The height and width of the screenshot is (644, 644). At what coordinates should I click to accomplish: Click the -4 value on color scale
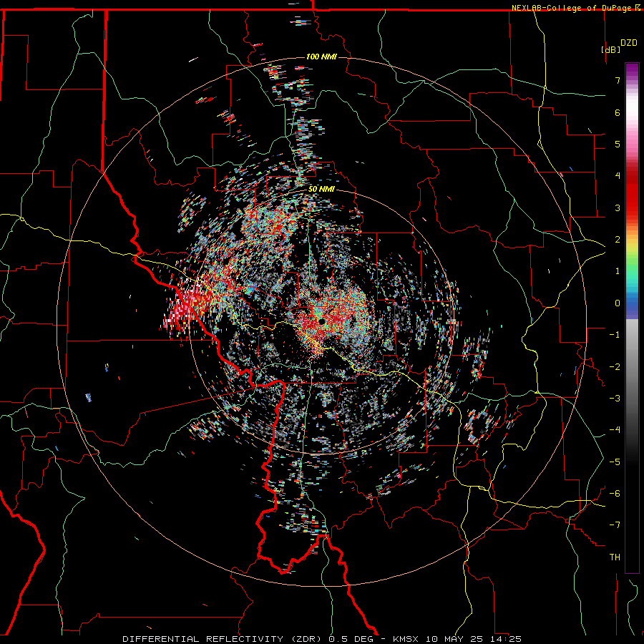click(x=615, y=430)
